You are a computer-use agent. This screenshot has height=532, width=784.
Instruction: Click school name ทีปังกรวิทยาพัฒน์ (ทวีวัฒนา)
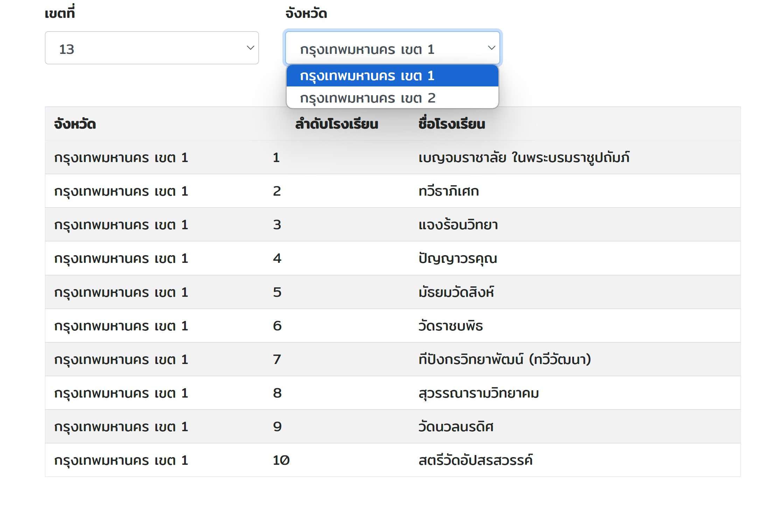click(505, 359)
